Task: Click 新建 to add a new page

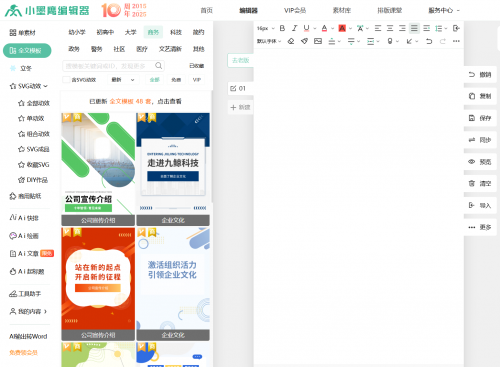Action: [241, 107]
